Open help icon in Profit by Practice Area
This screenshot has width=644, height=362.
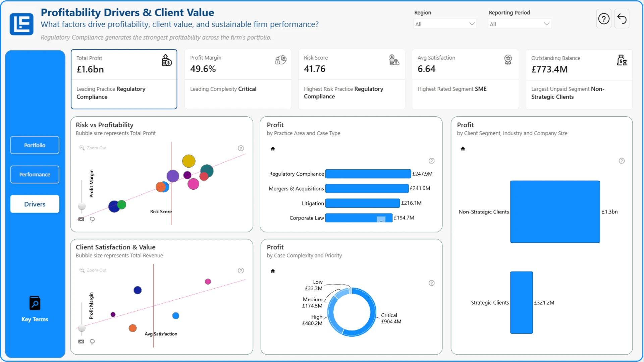[x=432, y=161]
